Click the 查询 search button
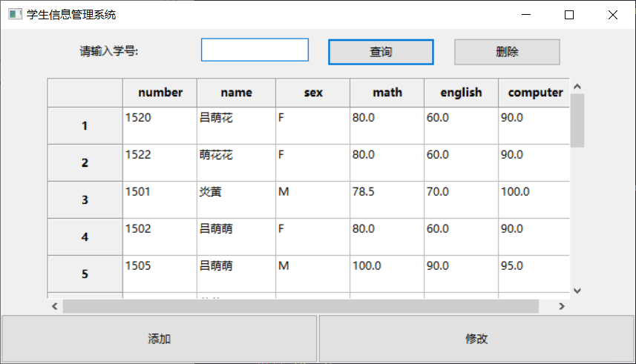 381,52
